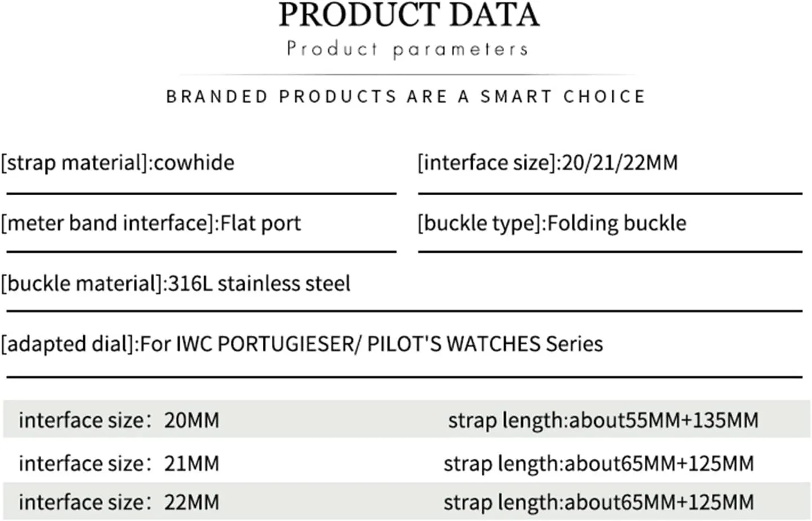812x521 pixels.
Task: Click the Branded Products Are A Smart Choice tagline
Action: click(406, 96)
